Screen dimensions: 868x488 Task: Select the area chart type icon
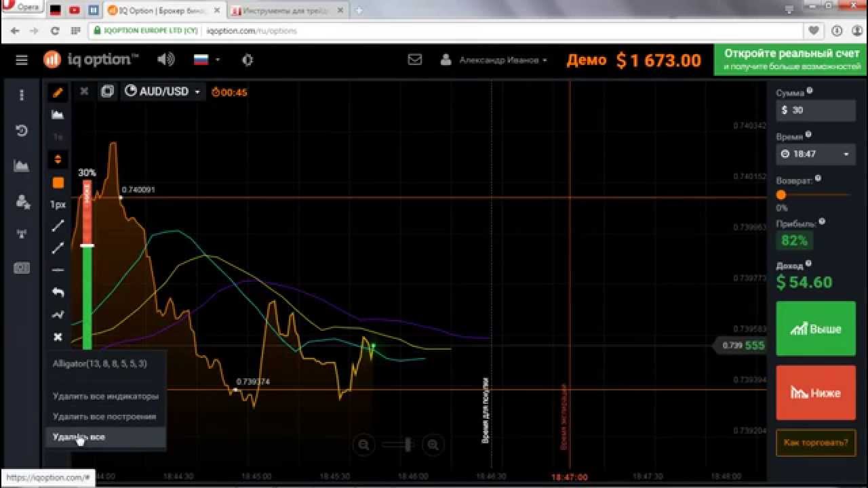click(58, 115)
